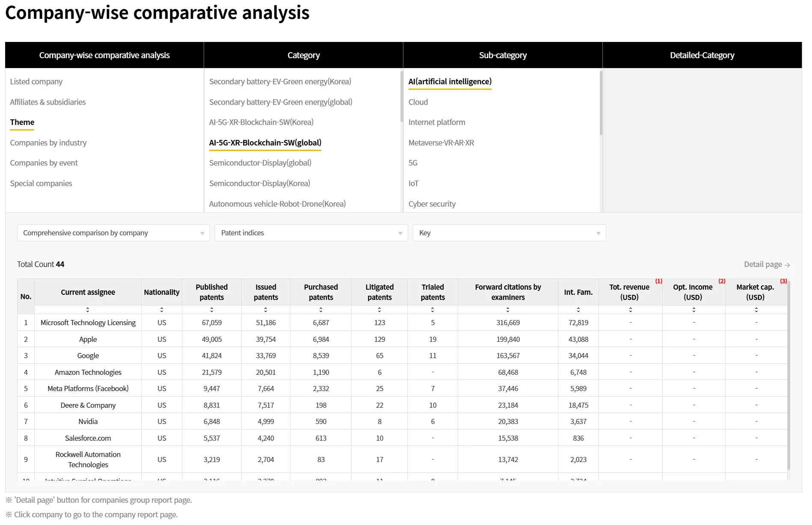
Task: Choose AI-5G-XR-Blockchain-SW(global) category
Action: click(x=265, y=142)
